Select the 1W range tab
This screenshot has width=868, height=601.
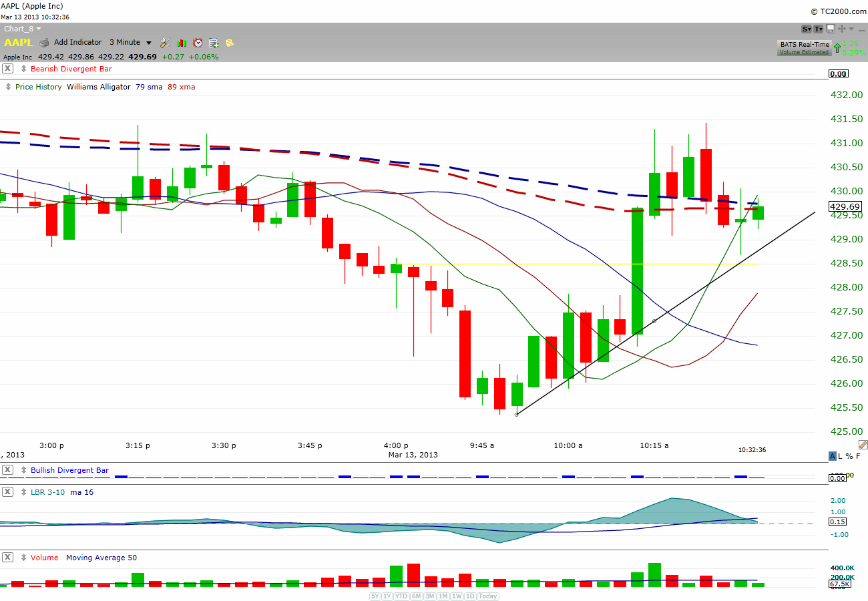[x=457, y=596]
